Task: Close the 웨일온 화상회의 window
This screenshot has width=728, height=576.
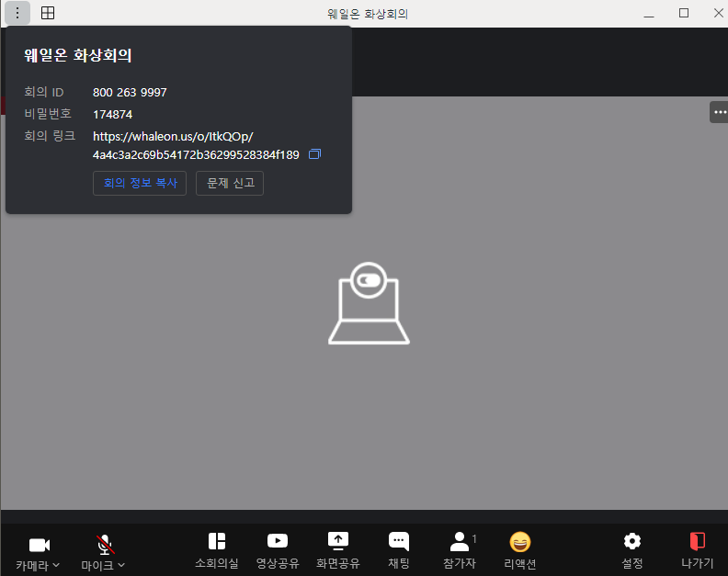Action: 718,13
